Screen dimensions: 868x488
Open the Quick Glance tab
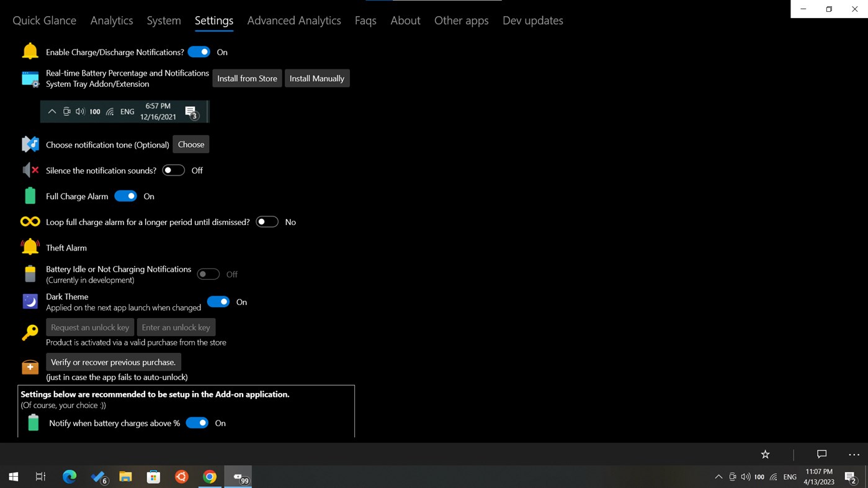(x=44, y=20)
